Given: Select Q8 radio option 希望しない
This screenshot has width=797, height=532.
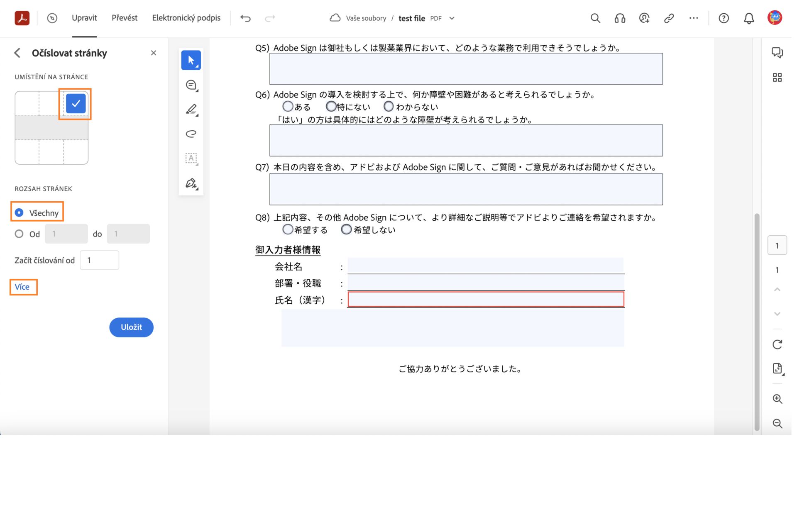Looking at the screenshot, I should (346, 229).
